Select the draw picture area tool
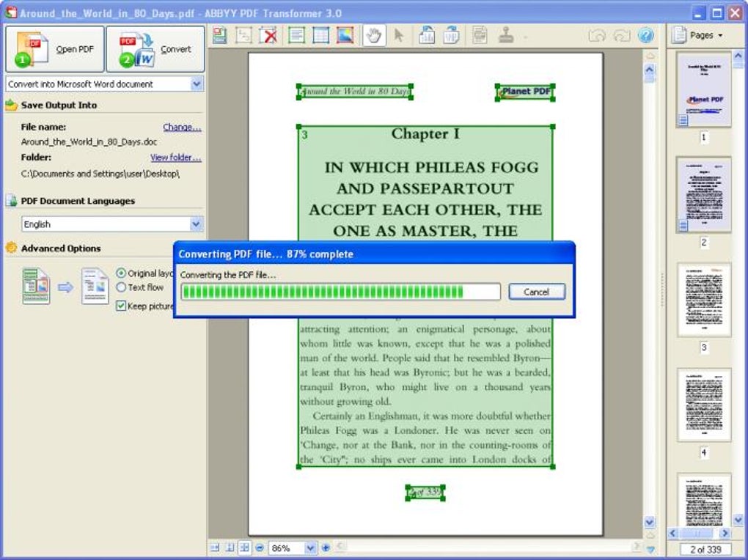This screenshot has height=560, width=748. pyautogui.click(x=345, y=36)
